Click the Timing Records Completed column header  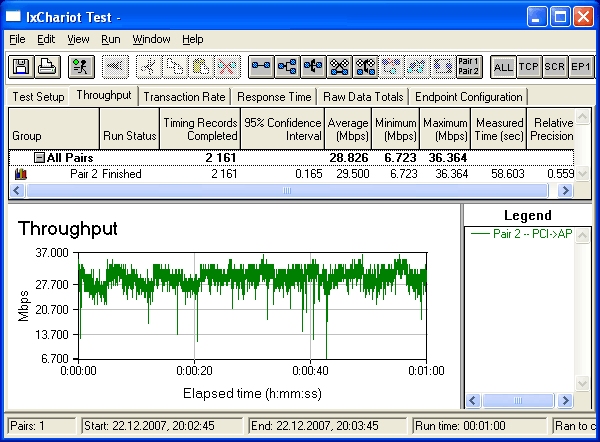point(200,129)
